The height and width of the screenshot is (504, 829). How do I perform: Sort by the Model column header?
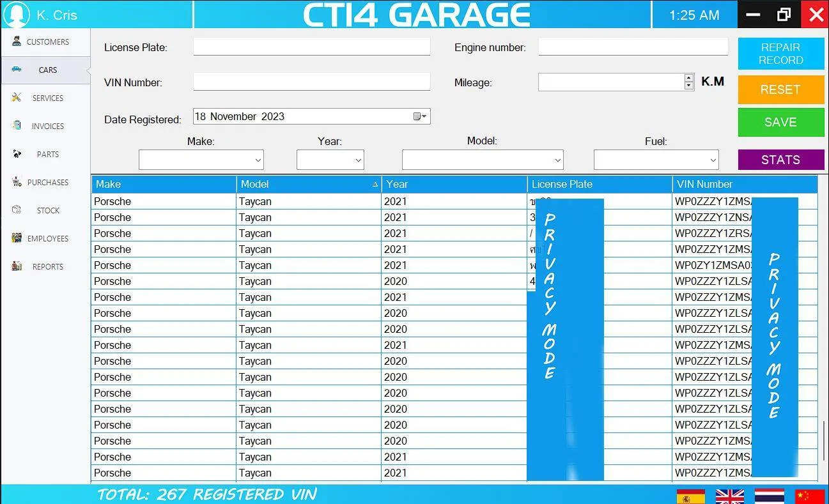(309, 184)
